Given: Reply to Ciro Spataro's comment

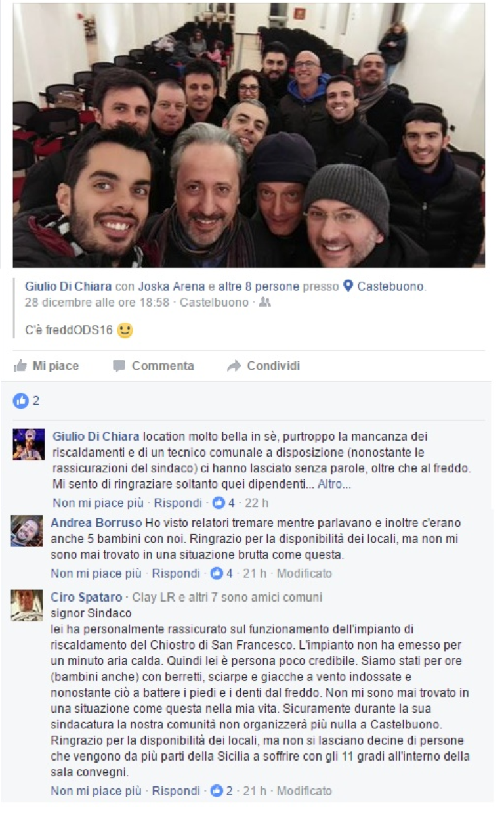Looking at the screenshot, I should (177, 791).
